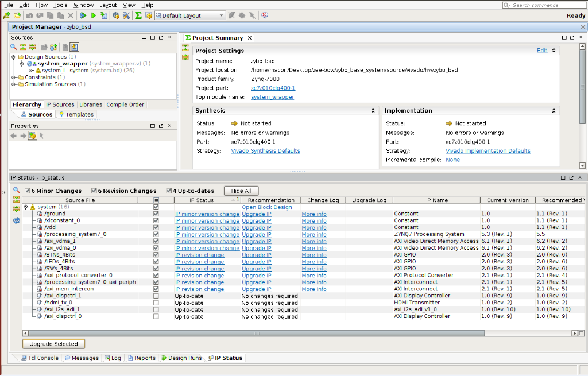Click Upgrade IP link for /LEDs_4Bits
588x376 pixels.
coord(257,262)
